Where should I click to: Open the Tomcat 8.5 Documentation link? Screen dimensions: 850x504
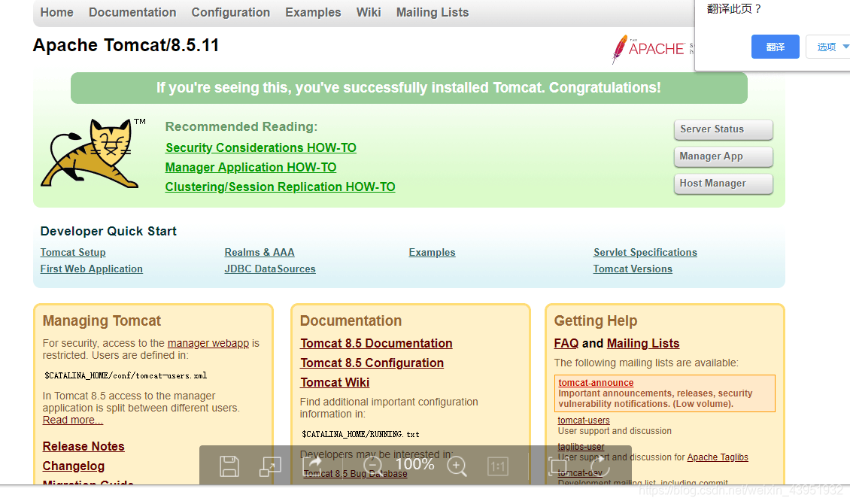376,343
